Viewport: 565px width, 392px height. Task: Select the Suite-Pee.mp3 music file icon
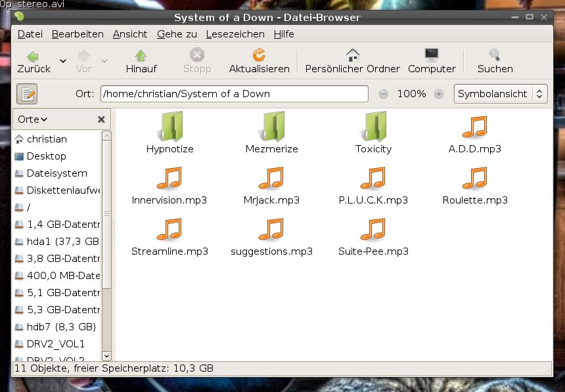click(373, 229)
